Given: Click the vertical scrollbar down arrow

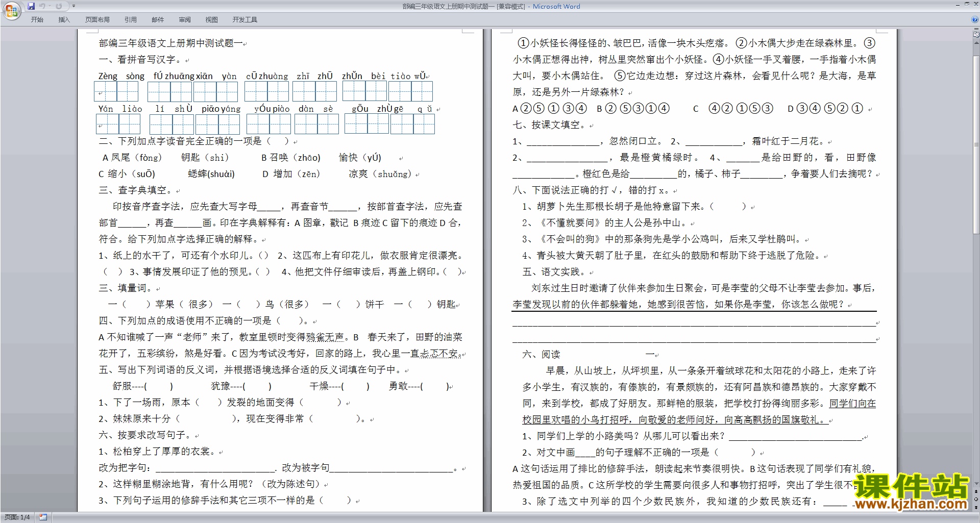Looking at the screenshot, I should coord(976,483).
